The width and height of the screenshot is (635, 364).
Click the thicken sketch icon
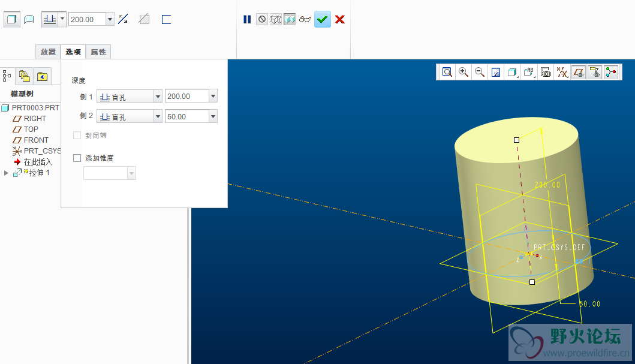click(x=166, y=19)
